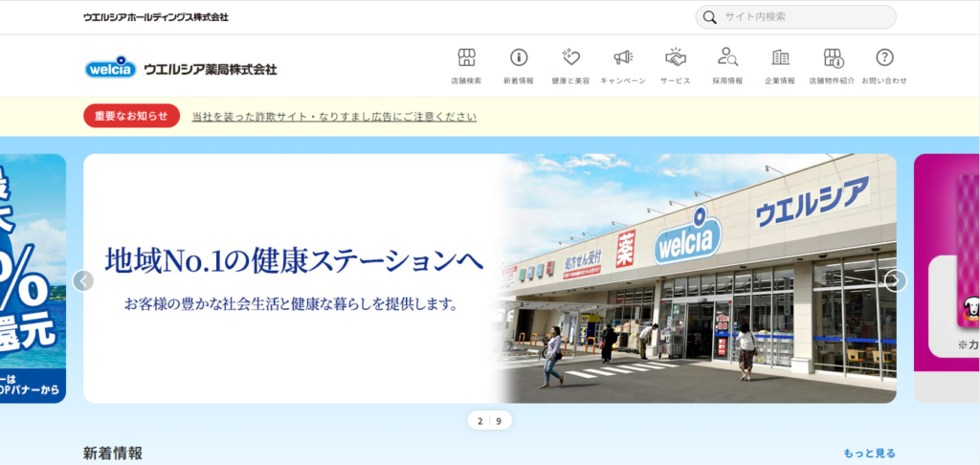The image size is (980, 465).
Task: Select the 店舗物件紹介 icon
Action: click(833, 57)
